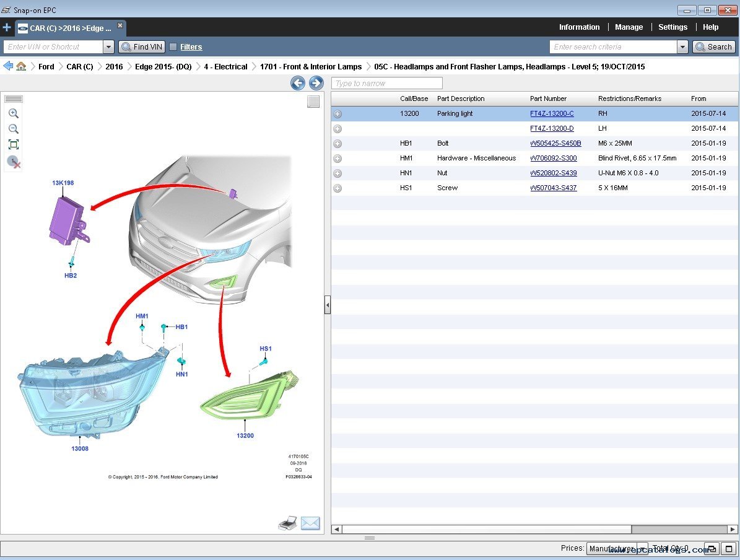Click the Type to narrow field

[x=387, y=83]
